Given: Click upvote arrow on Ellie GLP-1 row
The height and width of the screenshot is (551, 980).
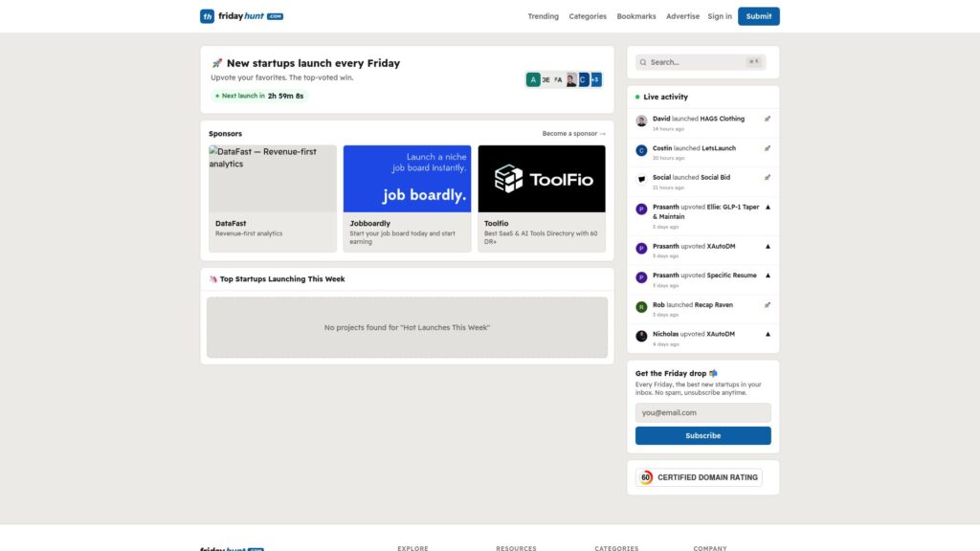Looking at the screenshot, I should (x=768, y=207).
